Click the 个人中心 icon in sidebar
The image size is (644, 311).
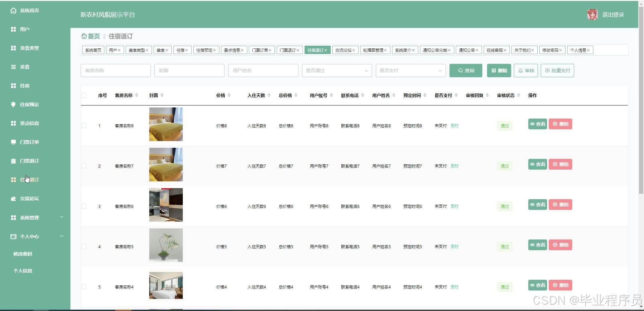13,236
